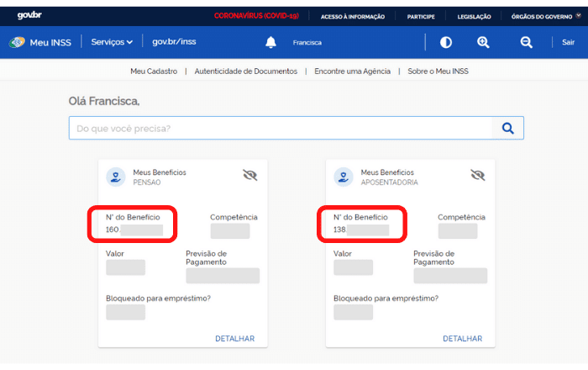Click the 'Do que você precisa?' search field
Viewport: 588px width, 370px height.
point(280,128)
